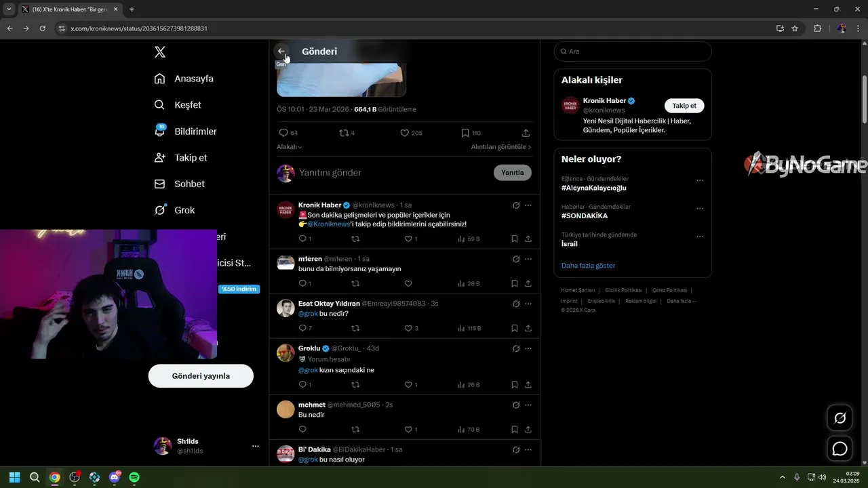Go back using the Gönderi back arrow
This screenshot has height=488, width=868.
tap(281, 52)
